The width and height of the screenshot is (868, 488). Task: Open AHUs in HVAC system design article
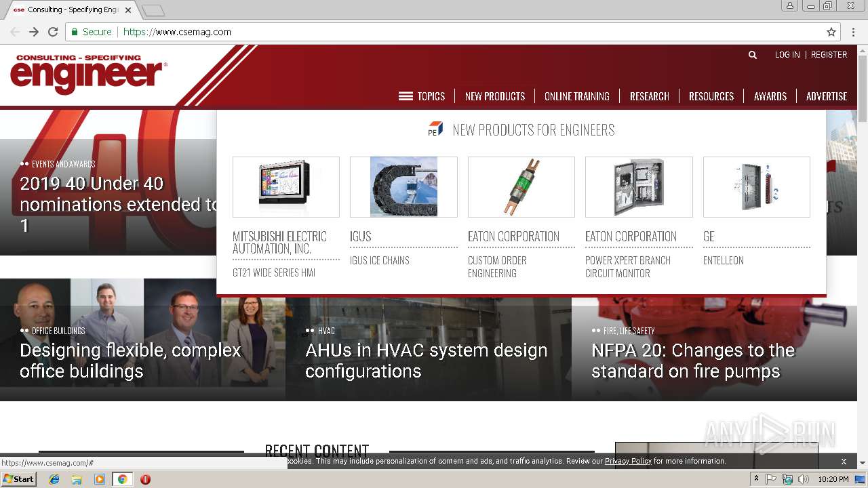click(427, 361)
